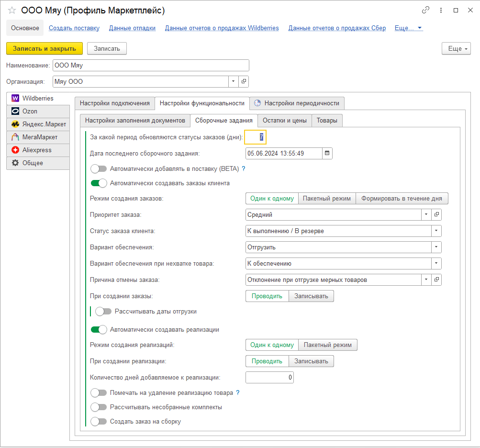
Task: Select the МегаМаркет section
Action: tap(38, 137)
